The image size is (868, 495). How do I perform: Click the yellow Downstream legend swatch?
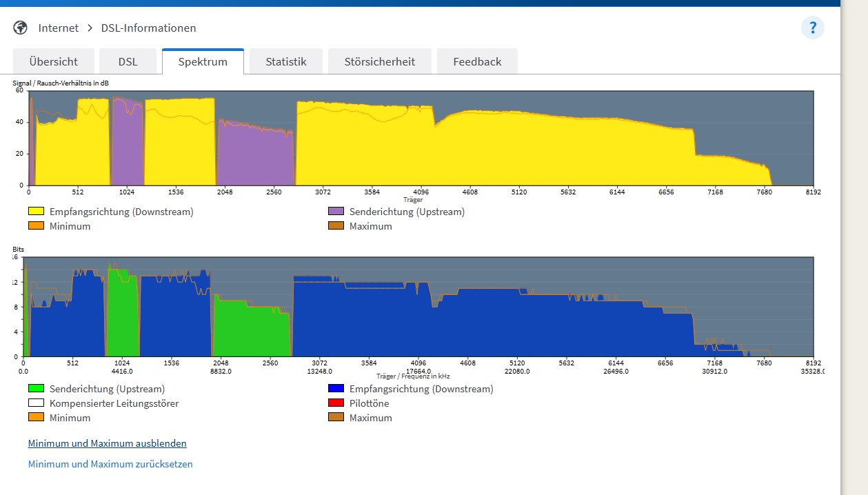coord(36,212)
